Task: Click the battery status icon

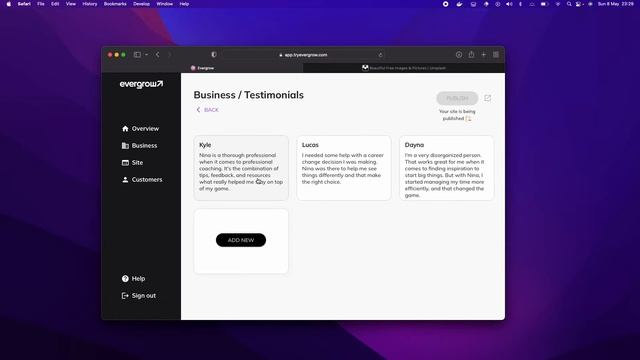Action: [544, 4]
